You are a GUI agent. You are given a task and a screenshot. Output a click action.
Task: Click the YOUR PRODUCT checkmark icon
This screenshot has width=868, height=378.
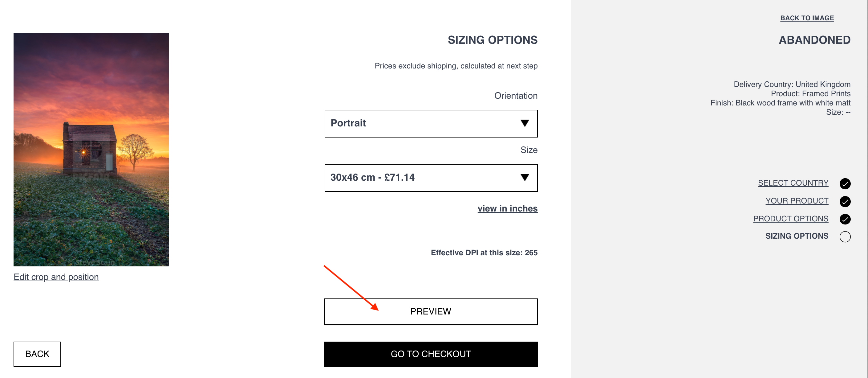pos(845,202)
